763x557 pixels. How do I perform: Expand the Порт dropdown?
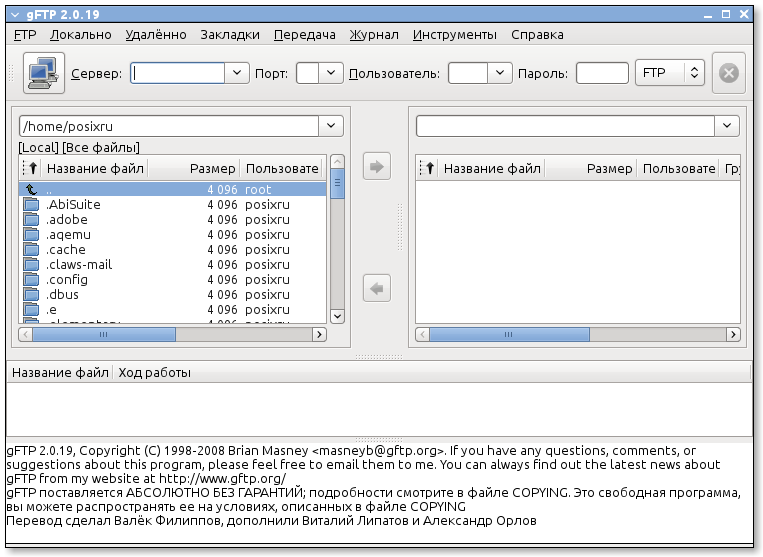click(x=331, y=73)
